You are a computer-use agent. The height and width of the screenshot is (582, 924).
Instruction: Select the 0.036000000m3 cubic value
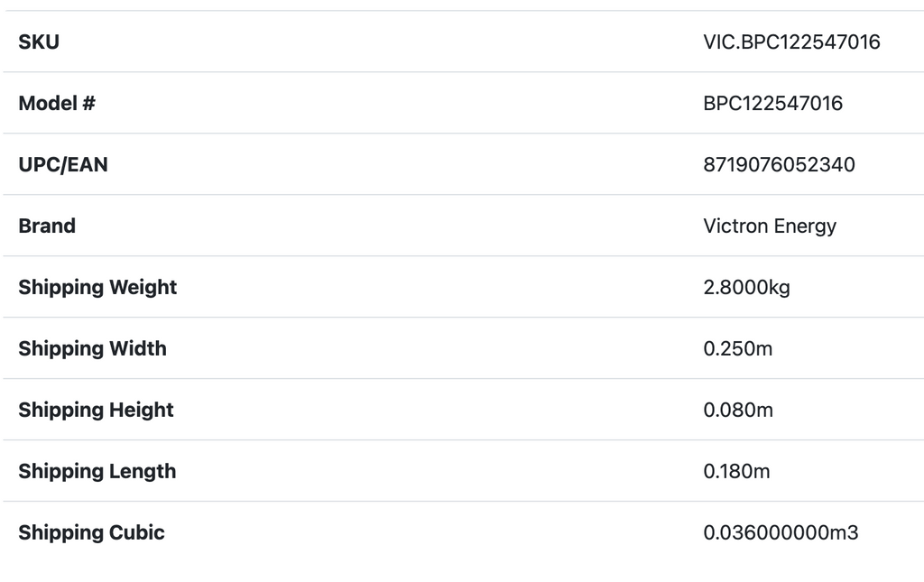pos(781,532)
